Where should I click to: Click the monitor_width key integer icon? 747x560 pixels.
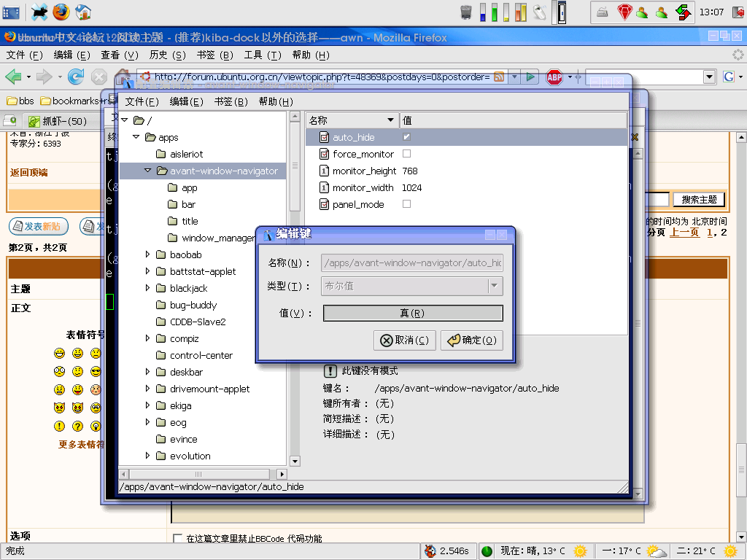(x=324, y=187)
